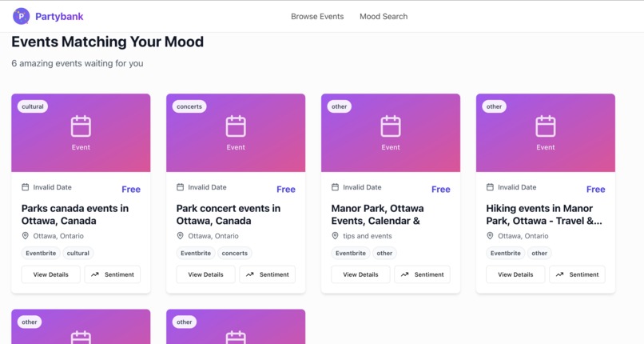Screen dimensions: 644x344
Task: Click the concerts tag below Ottawa, Ontario
Action: click(235, 253)
